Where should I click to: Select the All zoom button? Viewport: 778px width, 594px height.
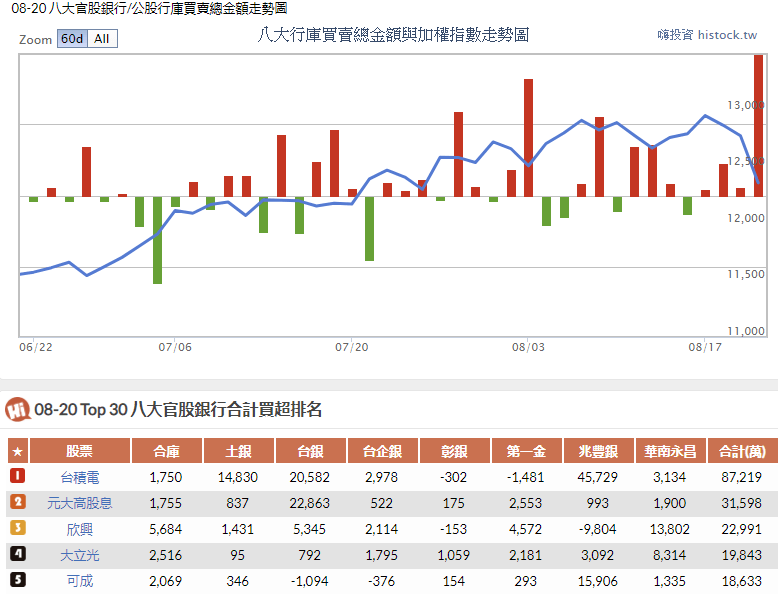(x=102, y=39)
